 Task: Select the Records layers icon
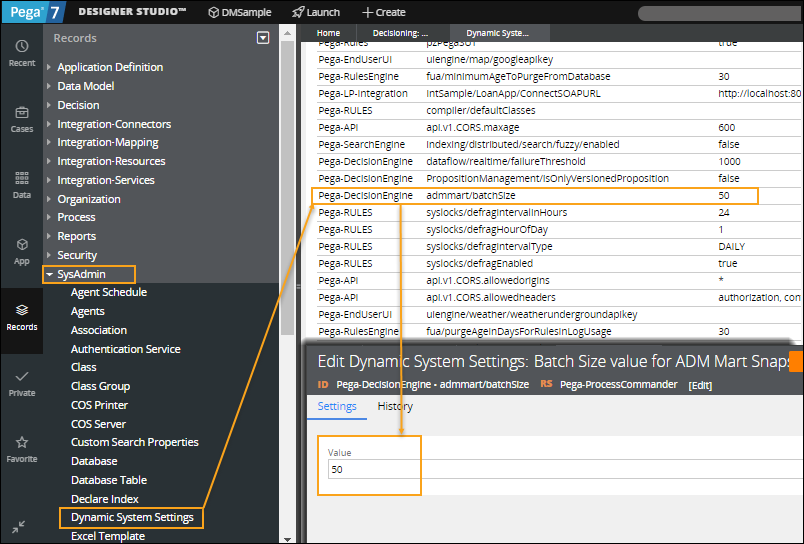[x=22, y=310]
